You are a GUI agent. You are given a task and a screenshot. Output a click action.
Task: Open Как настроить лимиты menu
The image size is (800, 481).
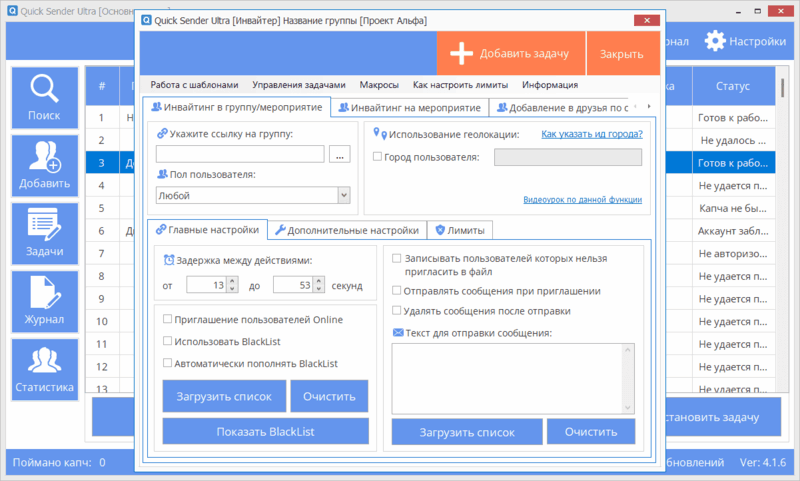(x=460, y=85)
